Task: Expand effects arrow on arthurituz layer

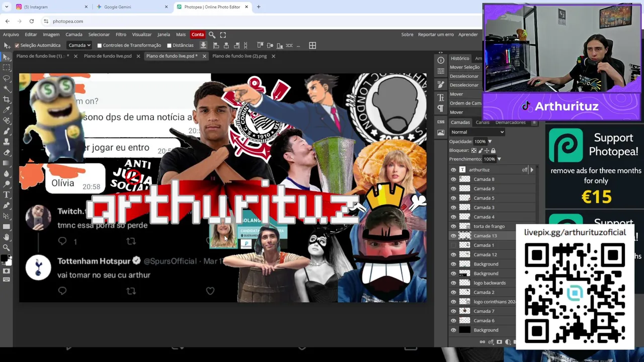Action: click(532, 170)
